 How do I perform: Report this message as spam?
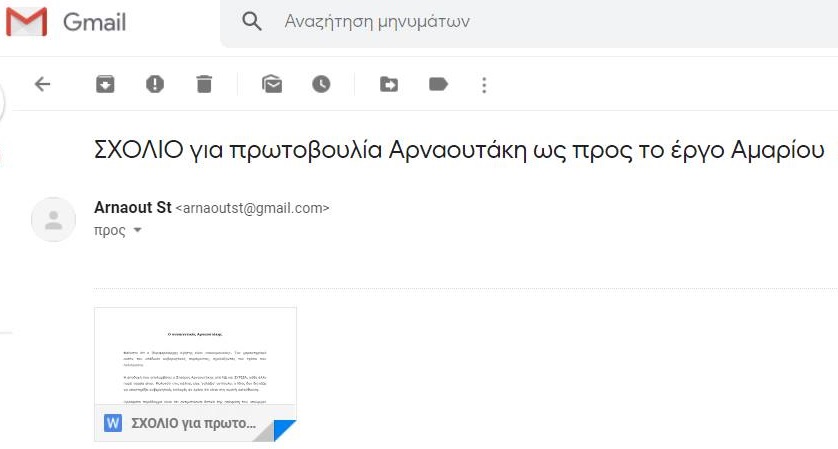(x=155, y=85)
